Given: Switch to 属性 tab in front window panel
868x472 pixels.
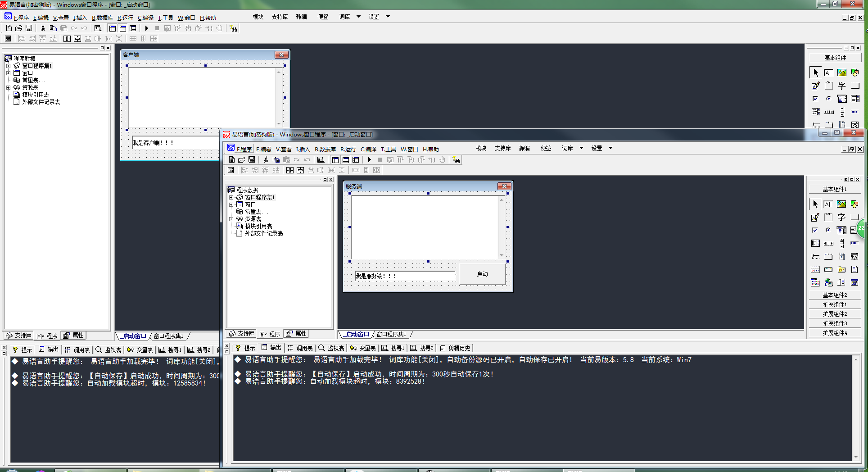Looking at the screenshot, I should (x=296, y=334).
